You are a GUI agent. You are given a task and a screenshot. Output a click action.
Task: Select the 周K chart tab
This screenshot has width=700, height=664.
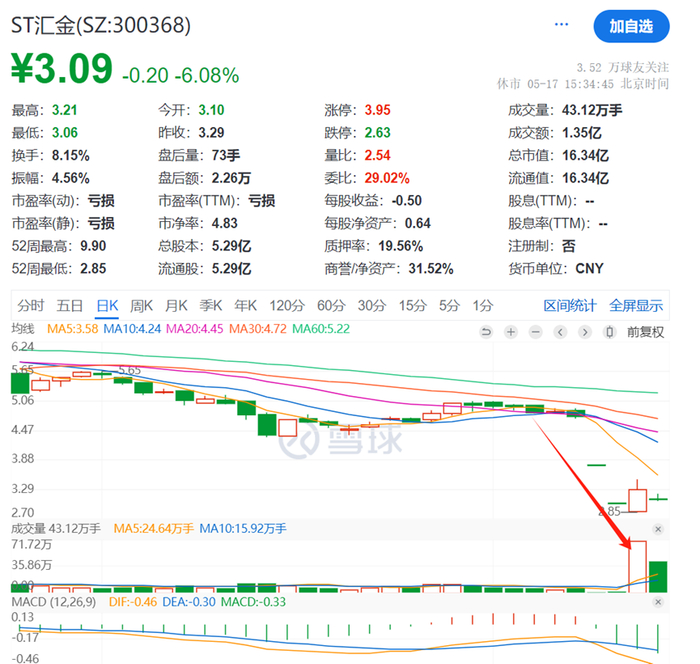(x=142, y=306)
